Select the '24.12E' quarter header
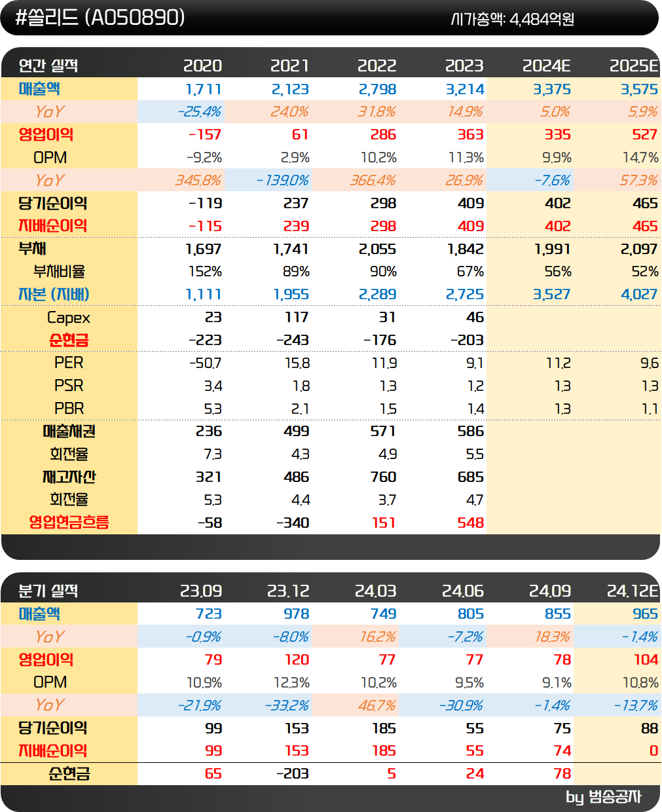The width and height of the screenshot is (662, 812). point(632,591)
